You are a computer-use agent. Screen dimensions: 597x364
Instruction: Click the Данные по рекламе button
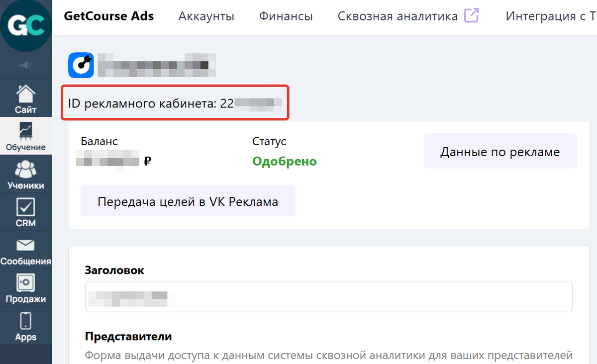tap(500, 151)
